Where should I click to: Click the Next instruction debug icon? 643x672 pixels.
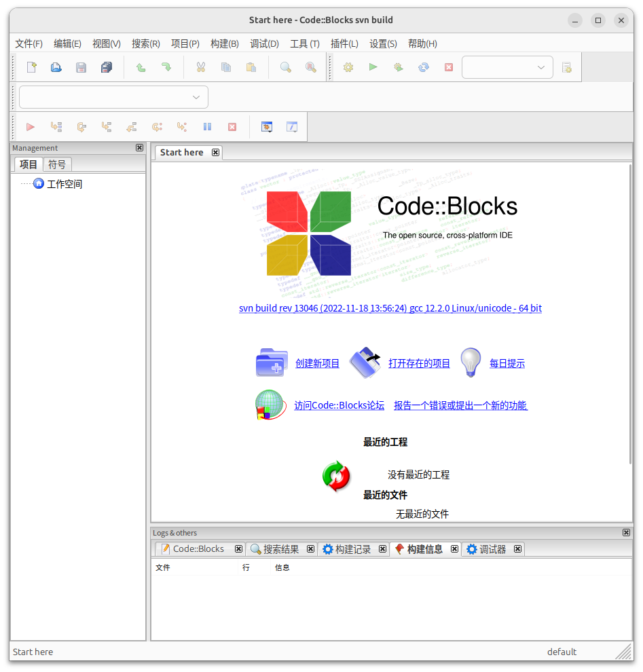click(157, 127)
